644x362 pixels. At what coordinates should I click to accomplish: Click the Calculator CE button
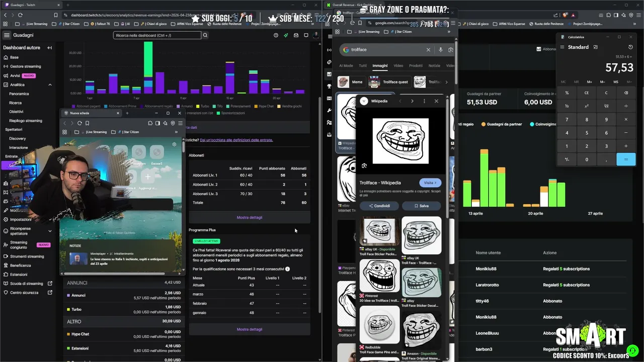(x=587, y=93)
